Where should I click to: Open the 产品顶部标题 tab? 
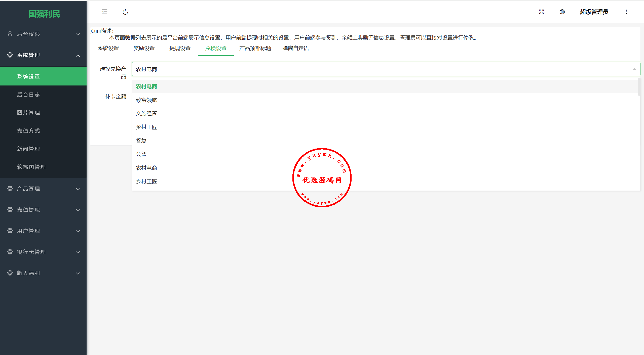tap(255, 48)
